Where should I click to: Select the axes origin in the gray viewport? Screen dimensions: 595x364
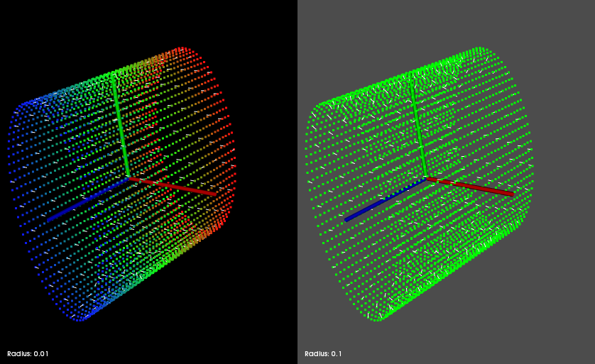tap(426, 177)
